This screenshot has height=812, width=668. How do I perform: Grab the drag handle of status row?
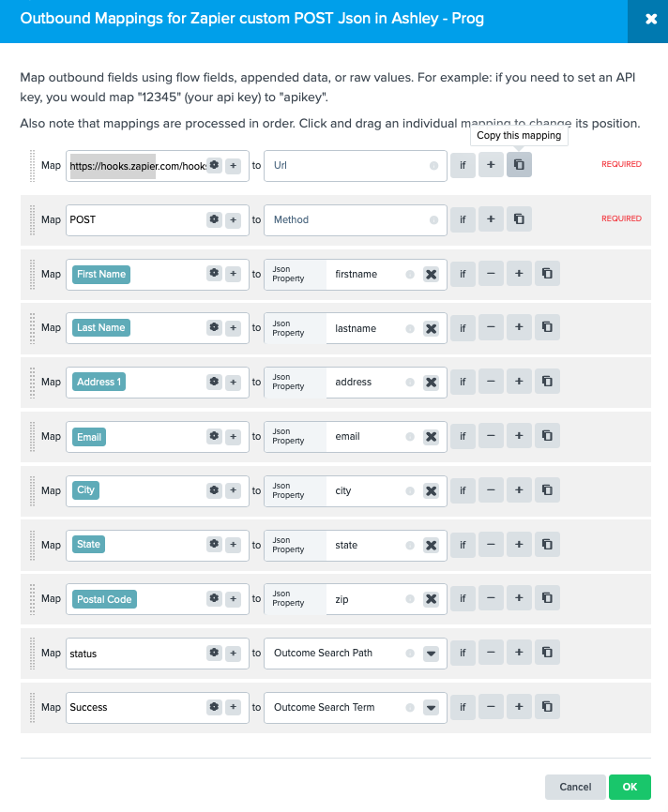pyautogui.click(x=32, y=653)
